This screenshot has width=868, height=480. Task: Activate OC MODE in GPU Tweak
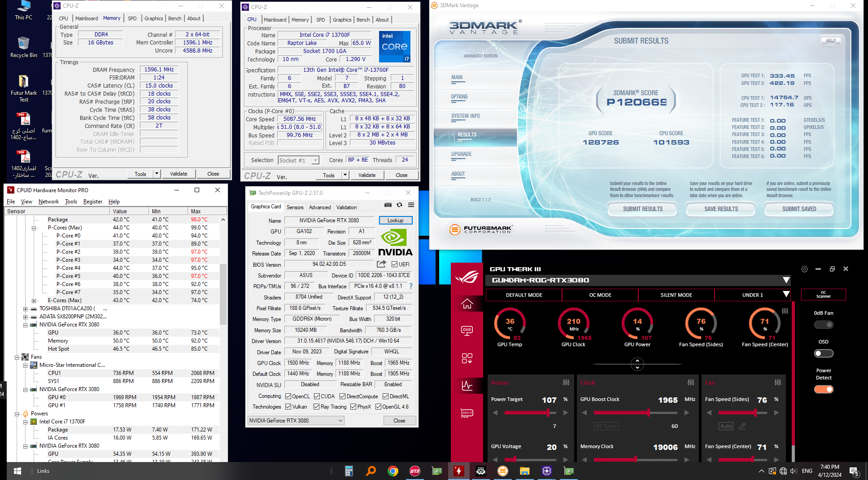click(x=600, y=295)
